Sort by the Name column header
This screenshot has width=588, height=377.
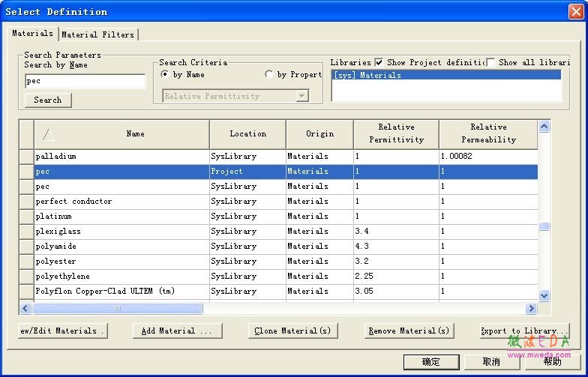[121, 133]
